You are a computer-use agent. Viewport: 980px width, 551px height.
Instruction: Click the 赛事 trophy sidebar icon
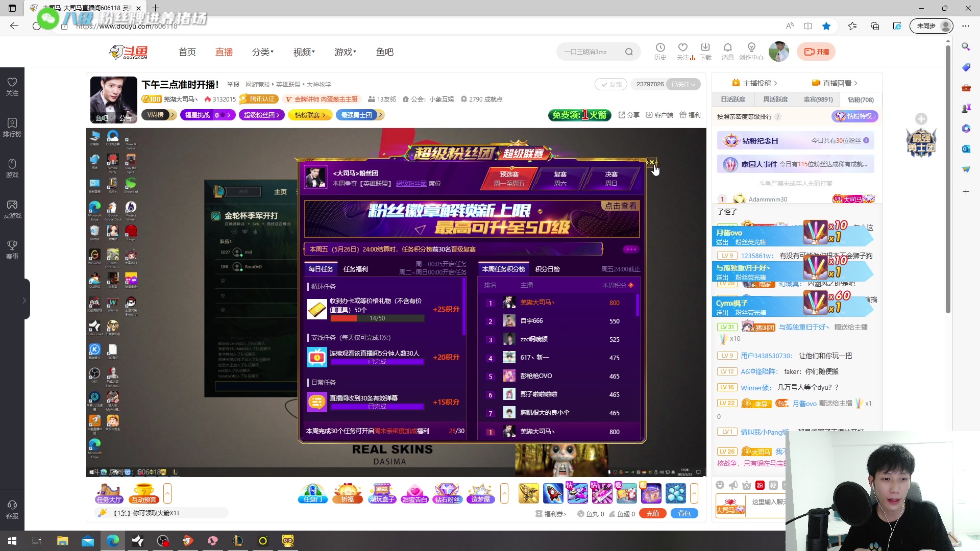12,249
